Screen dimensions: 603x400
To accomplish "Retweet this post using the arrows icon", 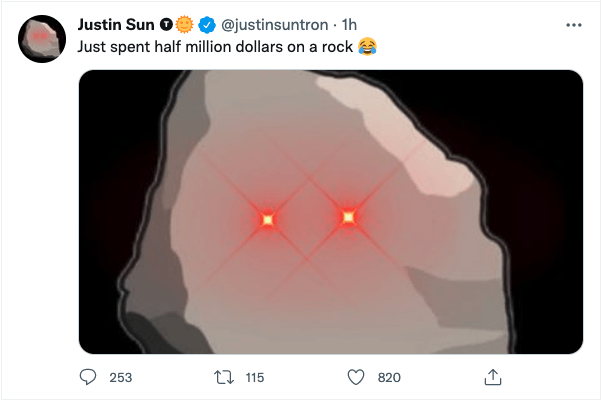I will (x=224, y=377).
